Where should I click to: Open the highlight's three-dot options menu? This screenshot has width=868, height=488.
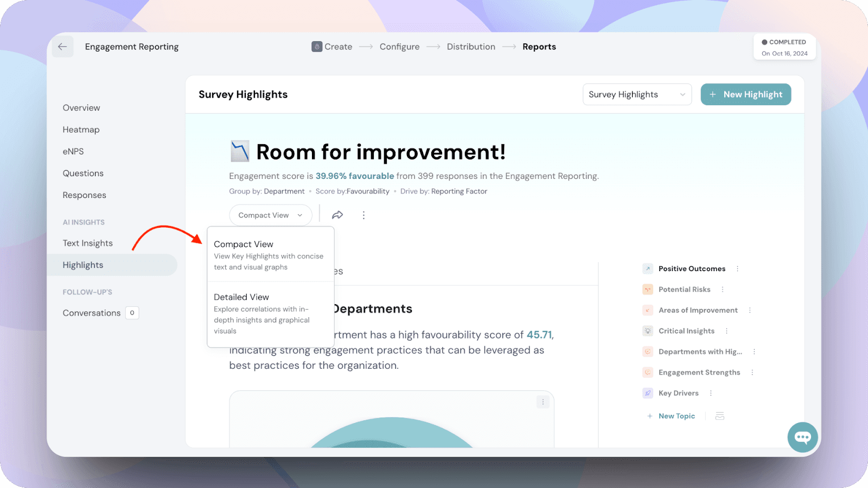pyautogui.click(x=363, y=215)
